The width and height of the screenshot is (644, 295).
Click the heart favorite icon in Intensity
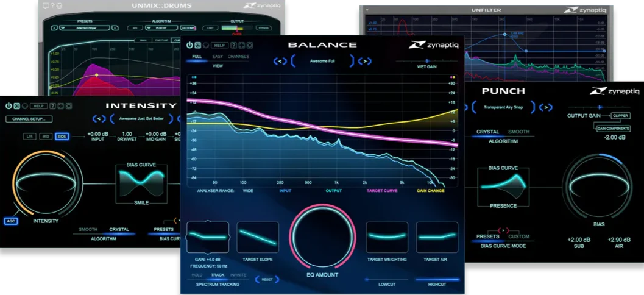[x=24, y=106]
